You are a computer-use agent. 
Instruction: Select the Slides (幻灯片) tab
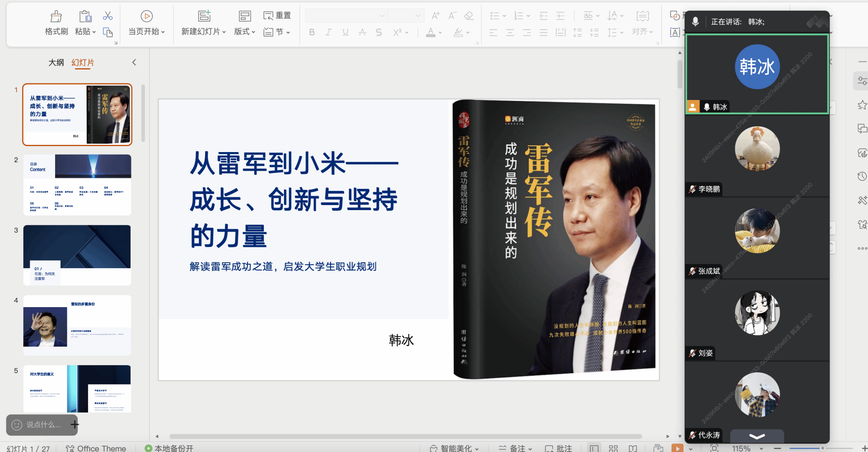point(83,63)
